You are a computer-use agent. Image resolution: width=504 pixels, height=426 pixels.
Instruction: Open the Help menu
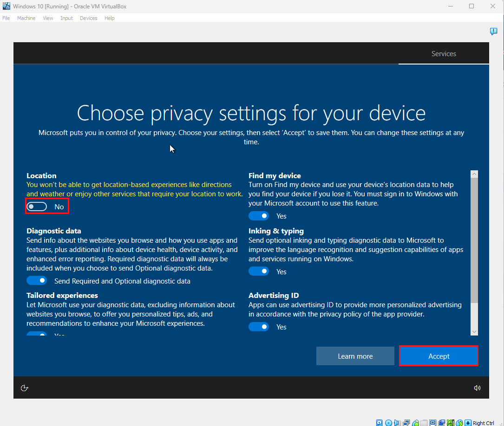pos(109,18)
